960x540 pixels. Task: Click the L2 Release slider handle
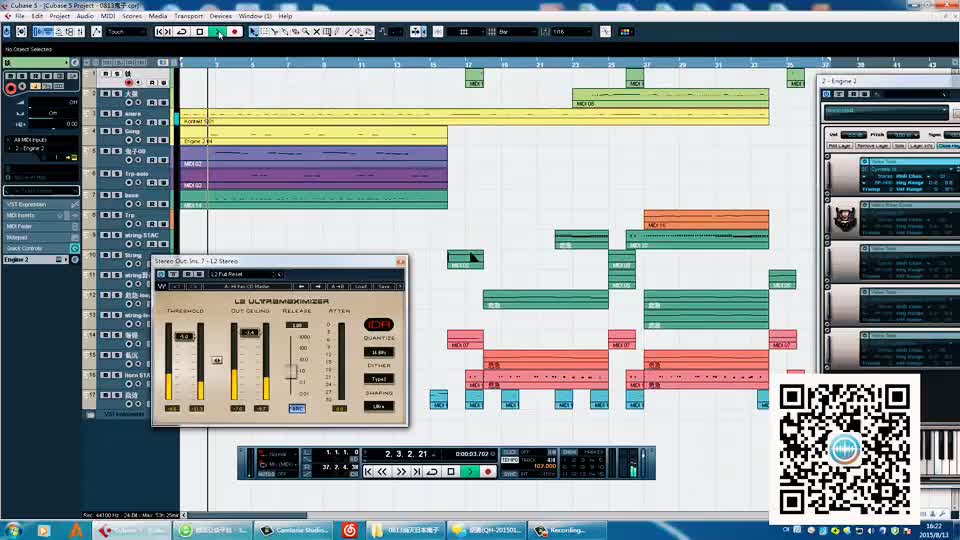point(291,371)
